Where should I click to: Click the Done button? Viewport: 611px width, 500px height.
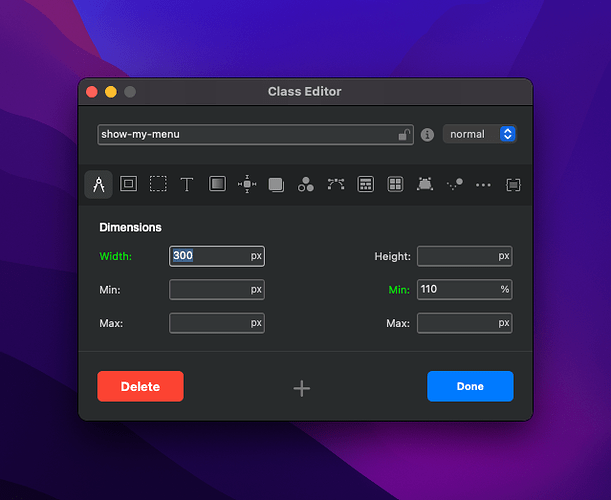coord(470,386)
